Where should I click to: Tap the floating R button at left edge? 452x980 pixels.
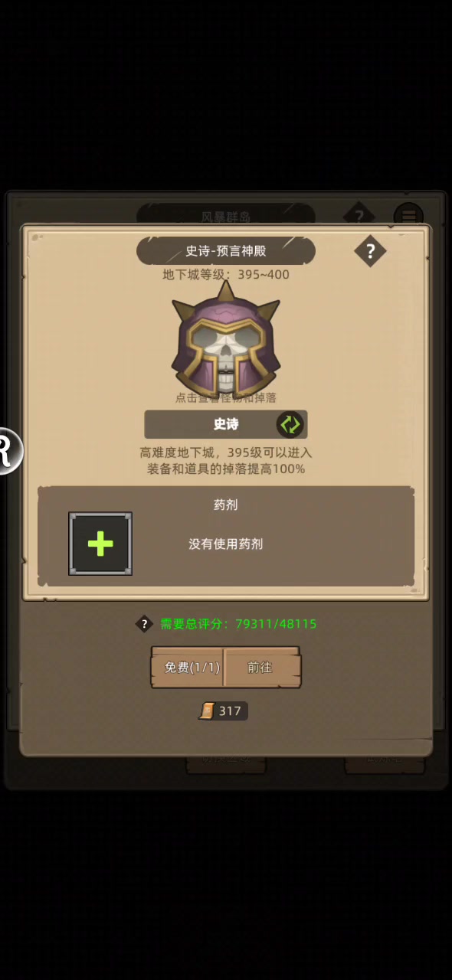point(9,452)
